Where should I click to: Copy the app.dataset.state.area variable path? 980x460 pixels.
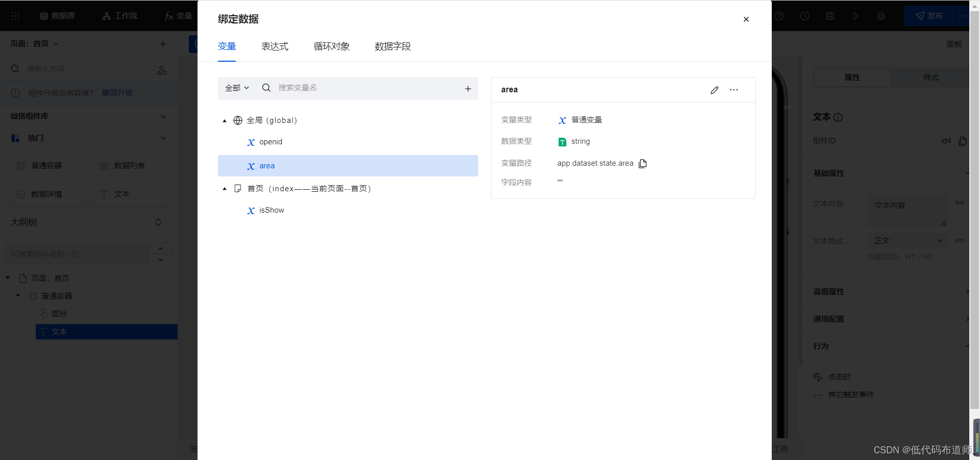[x=643, y=163]
